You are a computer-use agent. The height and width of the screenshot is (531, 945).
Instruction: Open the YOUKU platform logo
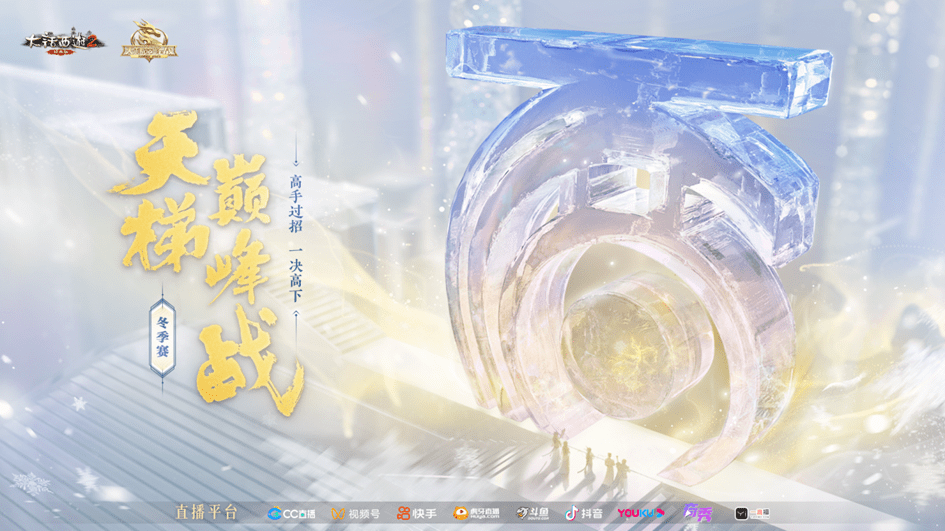click(640, 513)
